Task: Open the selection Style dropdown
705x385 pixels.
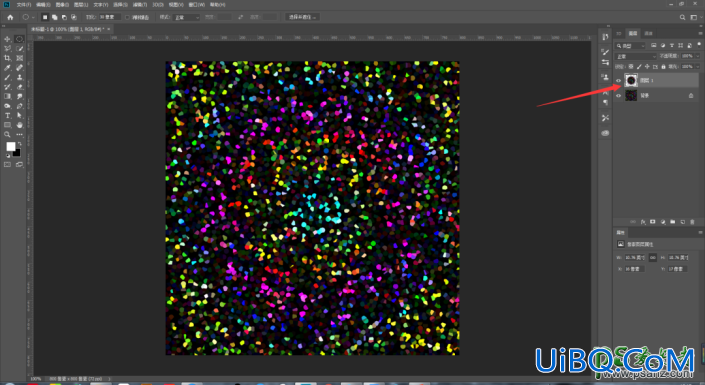Action: click(186, 17)
